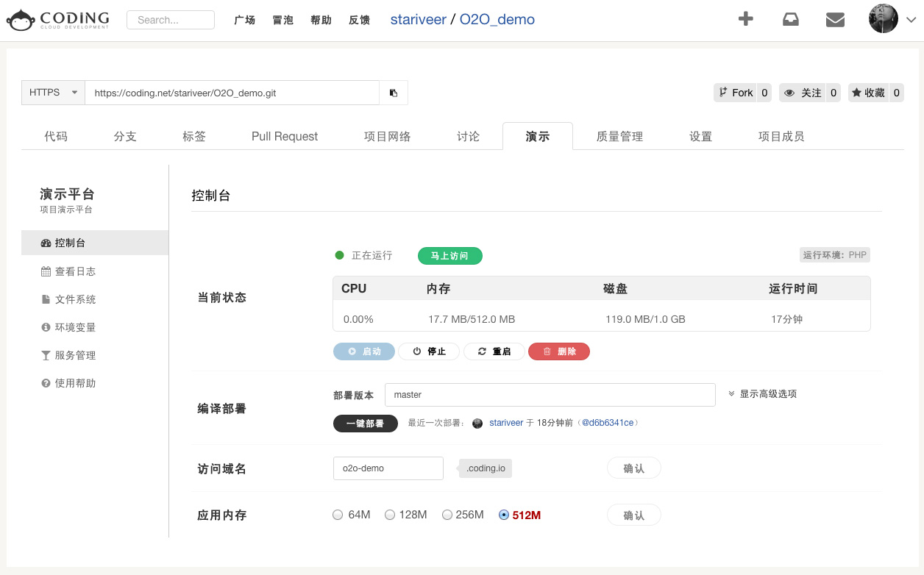
Task: Click the 一键部署 deploy button
Action: 366,424
